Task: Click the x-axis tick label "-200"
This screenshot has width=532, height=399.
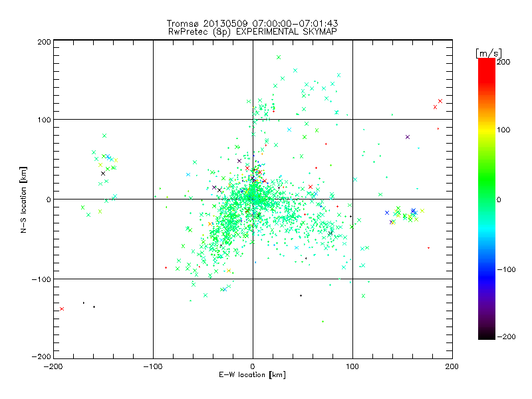Action: click(x=53, y=366)
